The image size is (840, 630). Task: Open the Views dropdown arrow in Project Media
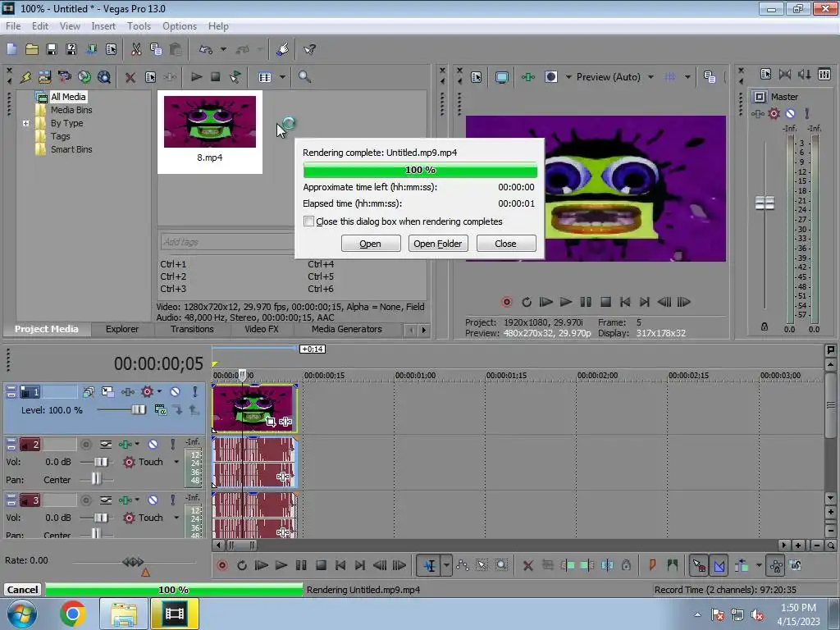click(282, 77)
